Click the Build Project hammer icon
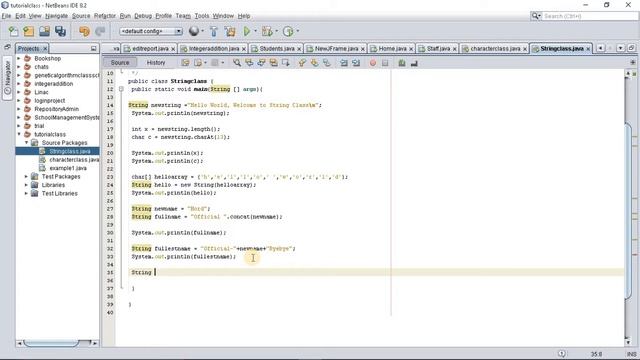The width and height of the screenshot is (640, 360). [213, 31]
